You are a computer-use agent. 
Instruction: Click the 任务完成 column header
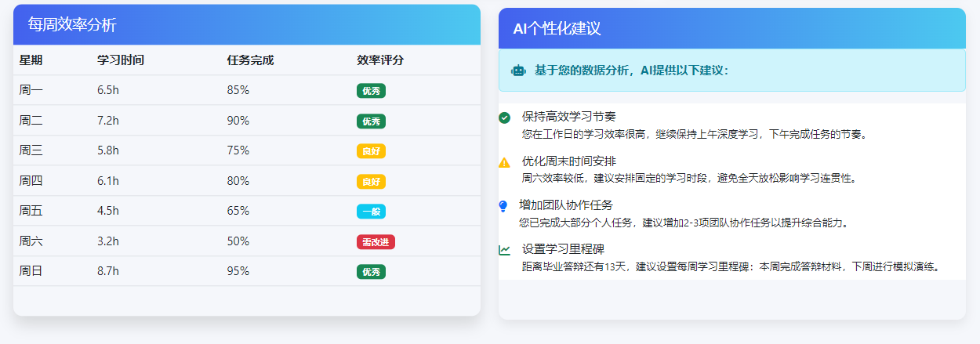pyautogui.click(x=250, y=60)
